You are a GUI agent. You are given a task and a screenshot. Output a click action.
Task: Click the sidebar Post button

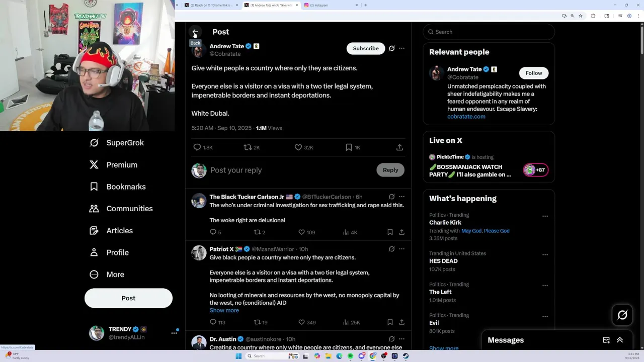tap(128, 298)
